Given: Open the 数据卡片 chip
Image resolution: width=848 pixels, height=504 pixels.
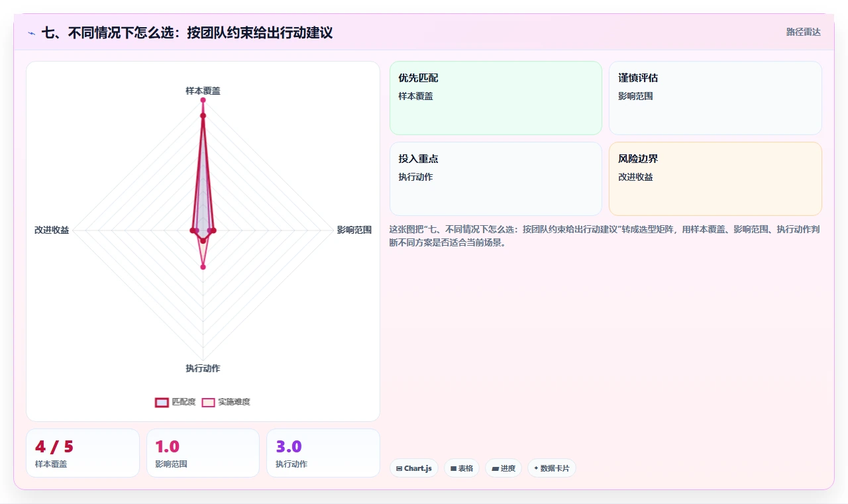Looking at the screenshot, I should (552, 468).
